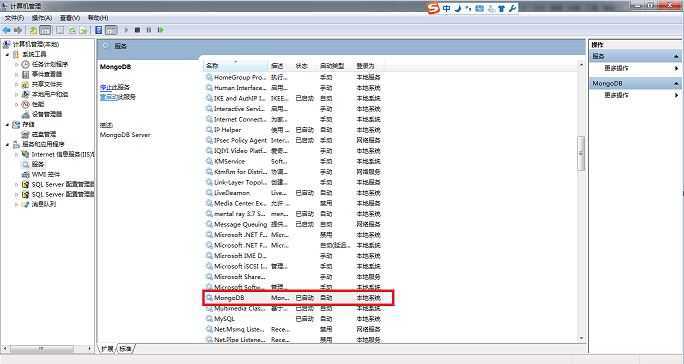
Task: Expand the 本地用户和组 node arrow
Action: tap(17, 94)
